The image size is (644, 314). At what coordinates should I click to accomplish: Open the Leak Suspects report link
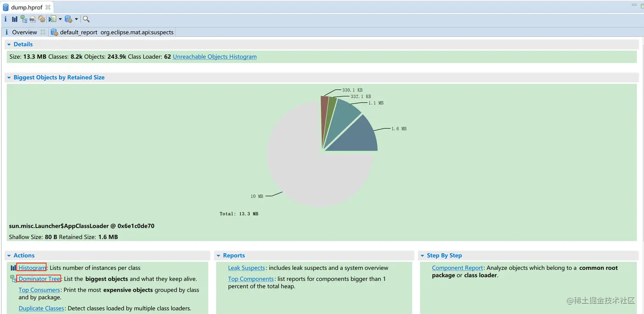247,268
